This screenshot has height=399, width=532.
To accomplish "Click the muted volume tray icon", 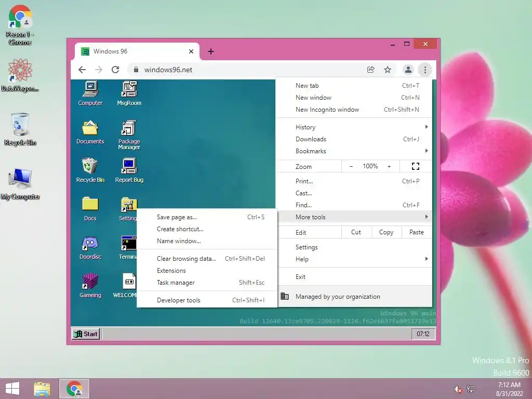I will pyautogui.click(x=458, y=389).
